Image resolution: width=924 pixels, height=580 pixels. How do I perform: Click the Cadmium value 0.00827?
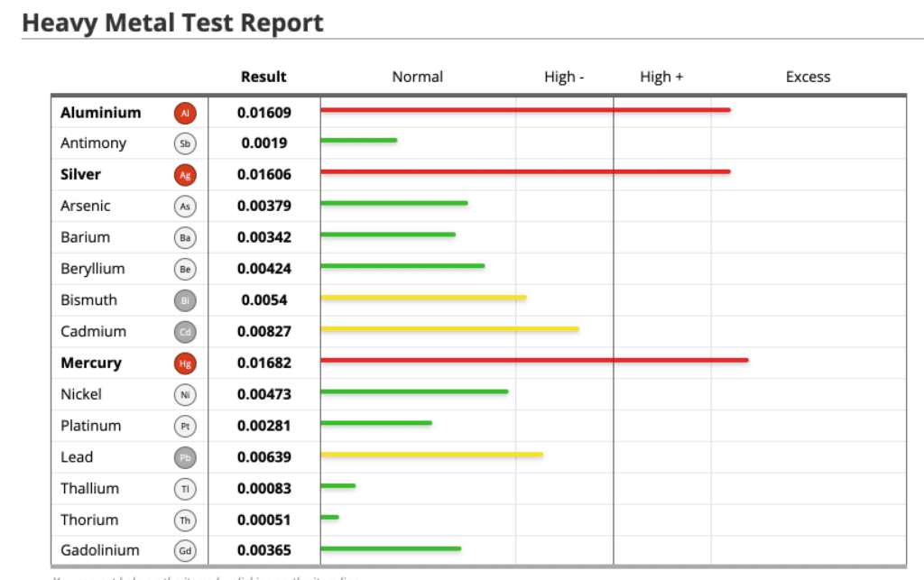click(x=264, y=332)
